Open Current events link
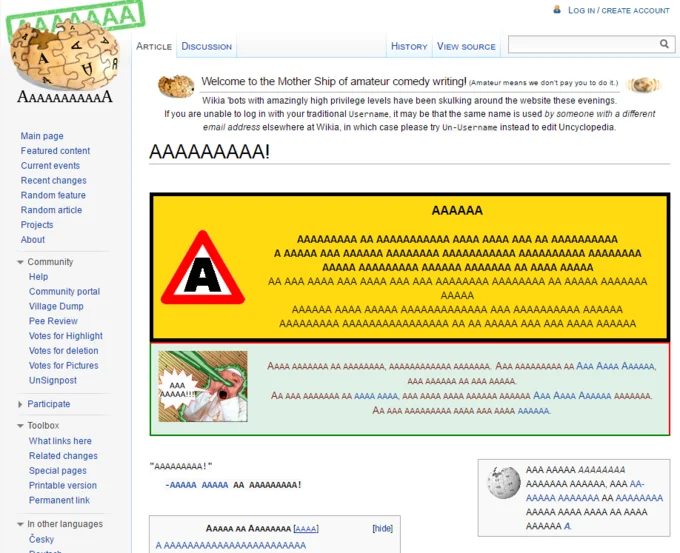Image resolution: width=680 pixels, height=553 pixels. click(50, 166)
